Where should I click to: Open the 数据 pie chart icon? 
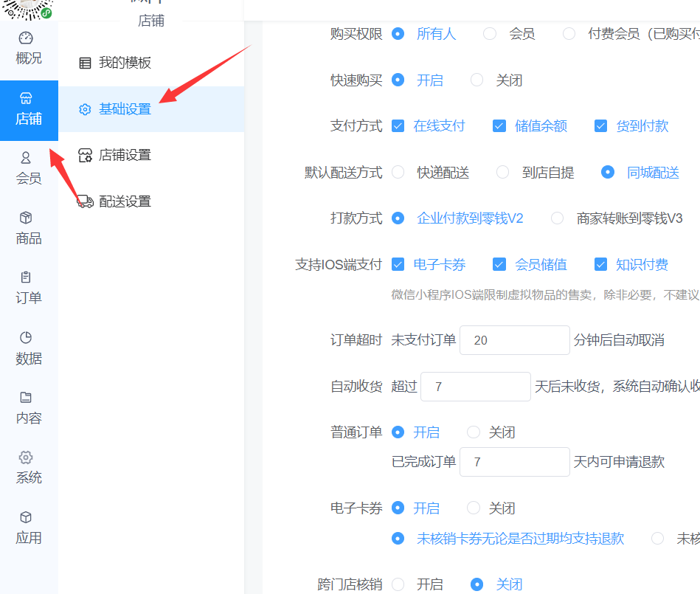click(x=26, y=338)
